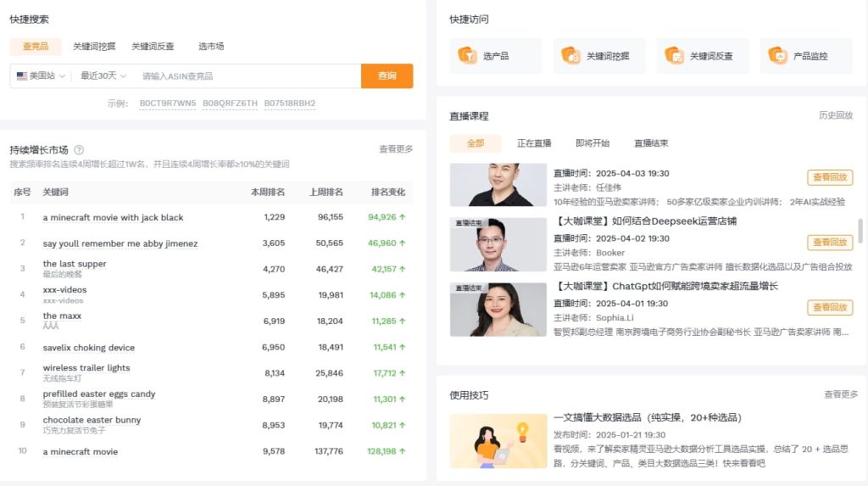Open 历史回放 link in live courses
This screenshot has width=868, height=486.
(x=836, y=115)
